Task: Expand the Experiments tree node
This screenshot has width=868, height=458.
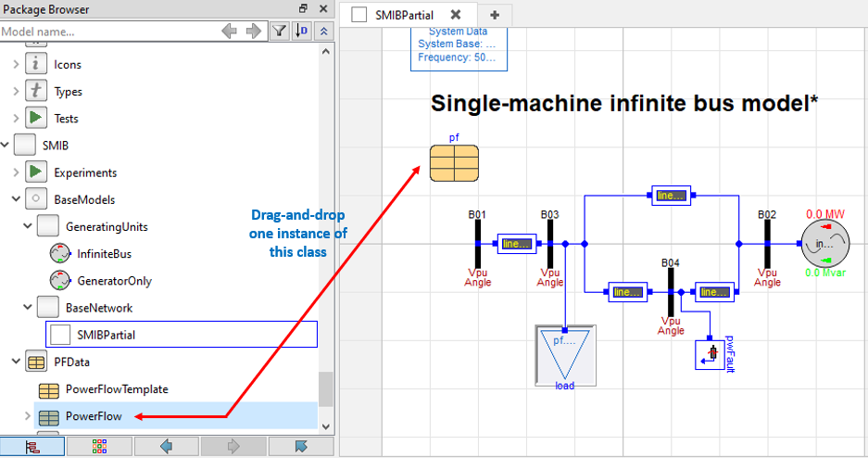Action: [x=16, y=172]
